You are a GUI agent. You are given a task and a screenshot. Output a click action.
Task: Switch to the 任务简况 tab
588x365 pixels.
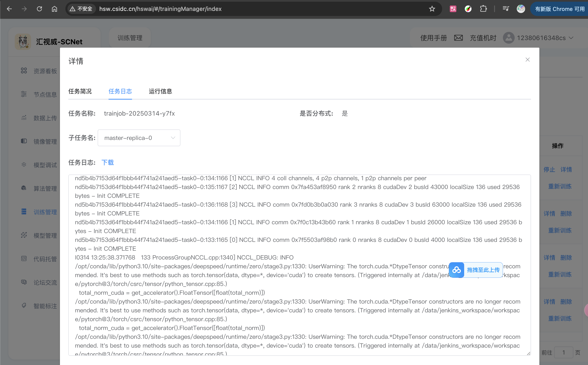[80, 91]
